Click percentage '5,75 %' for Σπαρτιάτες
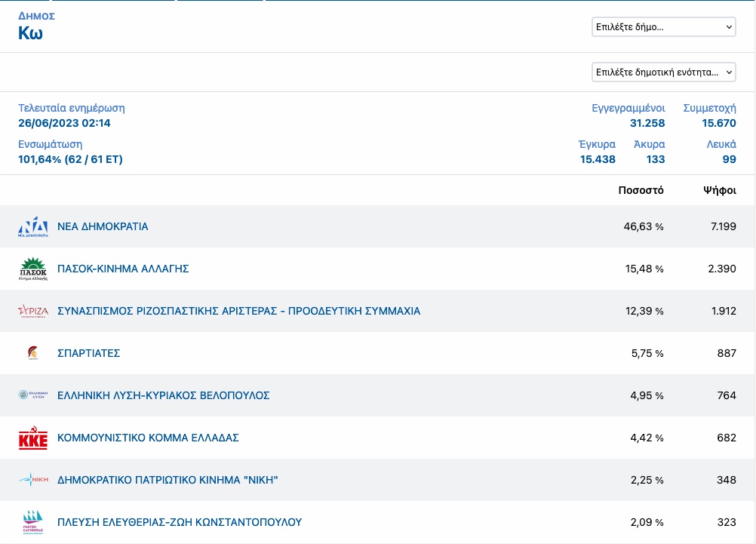The height and width of the screenshot is (544, 756). 647,353
